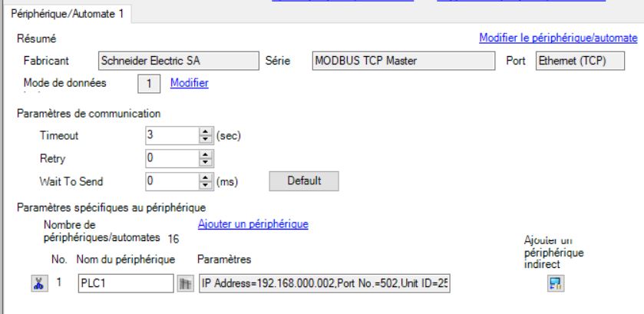Screen dimensions: 644x314
Task: Decrease the Retry count with down arrow
Action: [207, 162]
